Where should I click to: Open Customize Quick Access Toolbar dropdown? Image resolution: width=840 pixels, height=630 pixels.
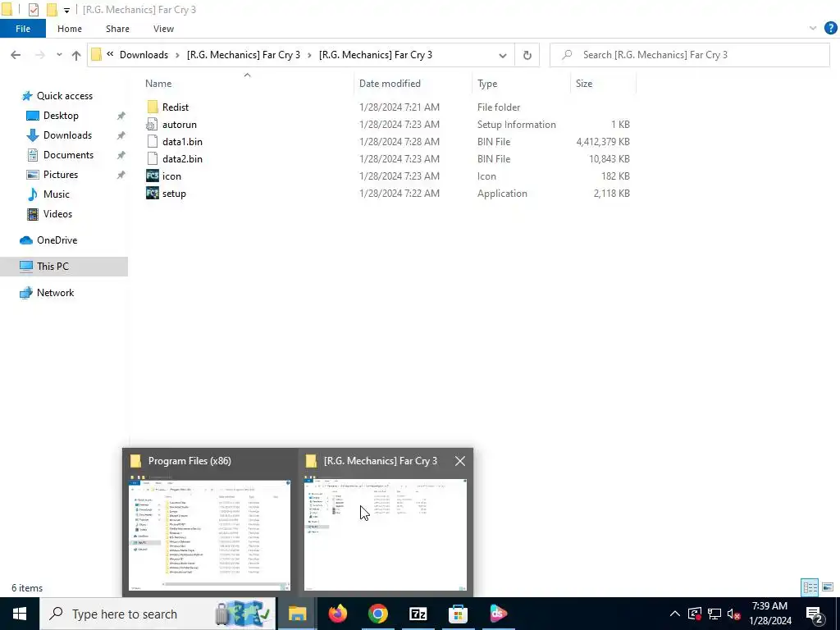(x=66, y=10)
